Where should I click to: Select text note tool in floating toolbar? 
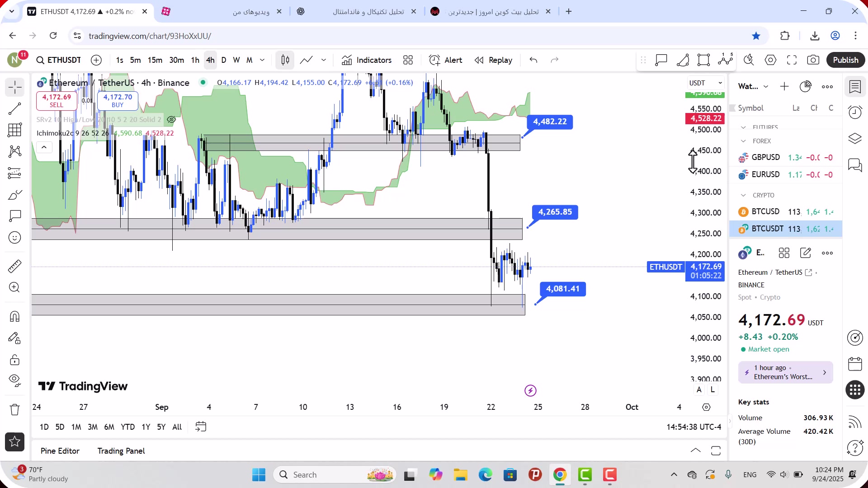(x=661, y=60)
